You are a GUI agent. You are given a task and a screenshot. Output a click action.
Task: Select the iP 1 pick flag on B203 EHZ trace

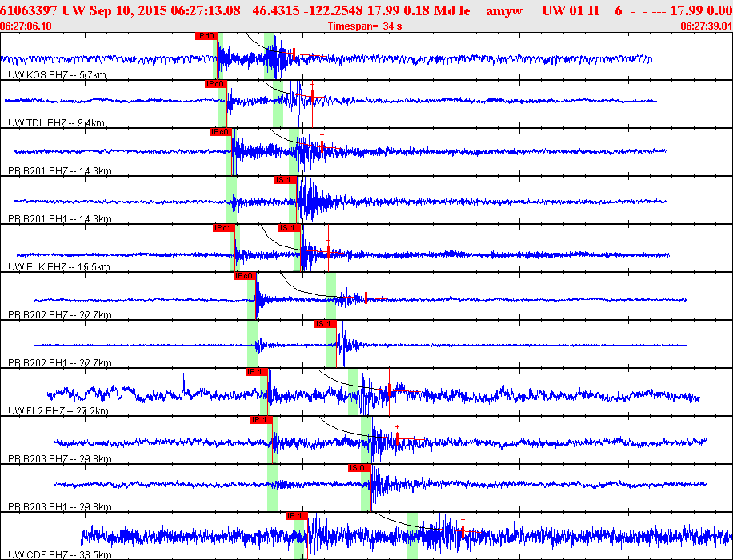(x=262, y=420)
